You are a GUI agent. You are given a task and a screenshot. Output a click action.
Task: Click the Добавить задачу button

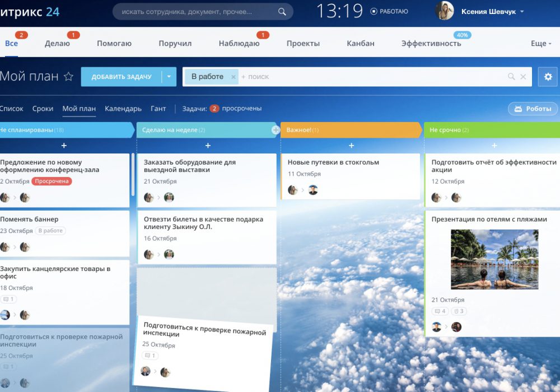(121, 77)
